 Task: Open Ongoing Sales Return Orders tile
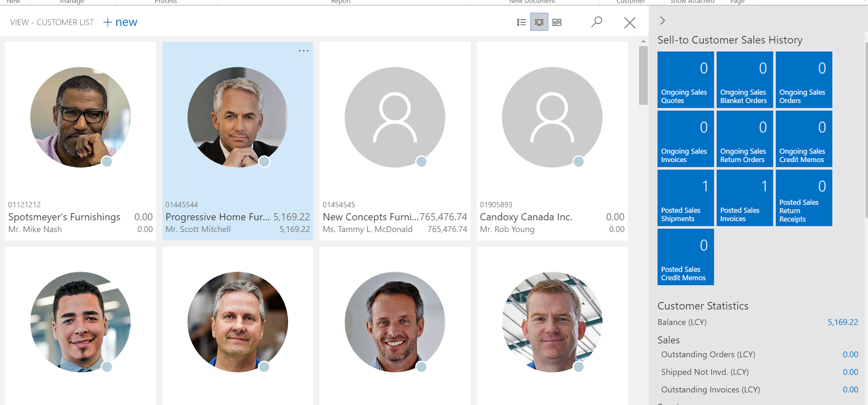tap(745, 139)
